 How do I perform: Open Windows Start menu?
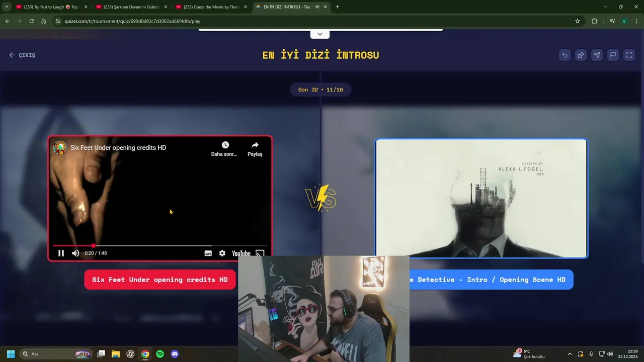pos(11,354)
